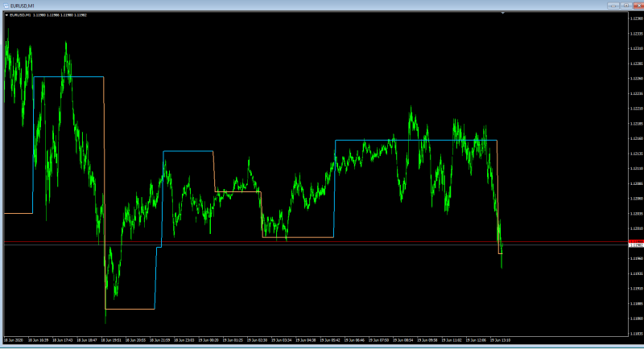644x349 pixels.
Task: Click the 1.11860 price scale label
Action: point(637,318)
